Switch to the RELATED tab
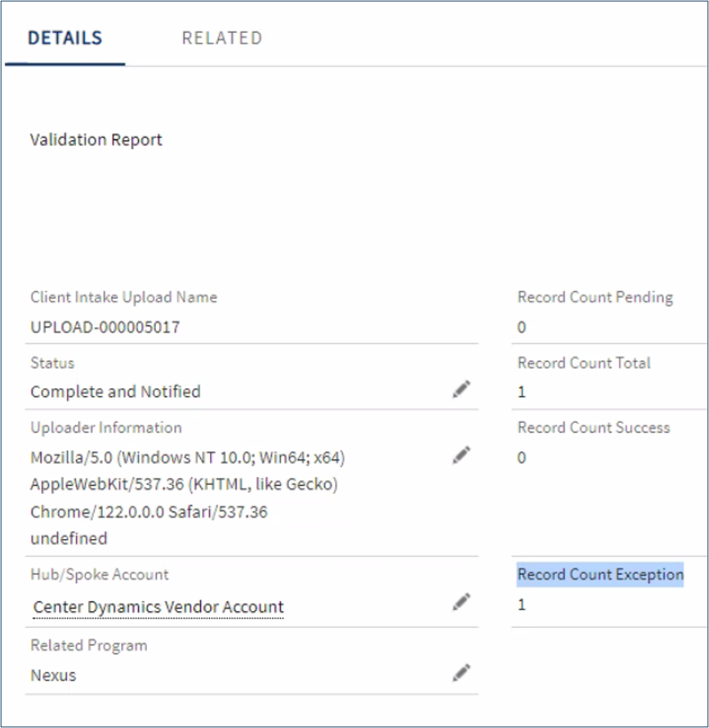 (221, 38)
